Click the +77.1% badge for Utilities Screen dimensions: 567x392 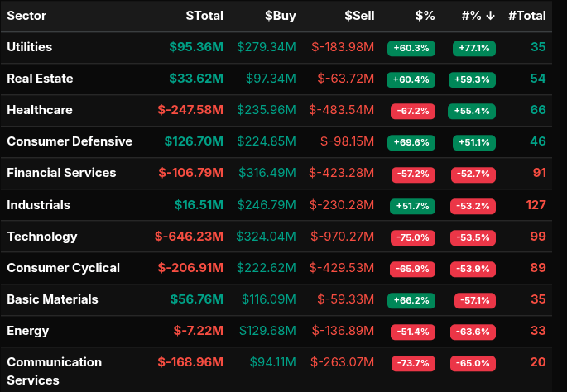coord(473,48)
